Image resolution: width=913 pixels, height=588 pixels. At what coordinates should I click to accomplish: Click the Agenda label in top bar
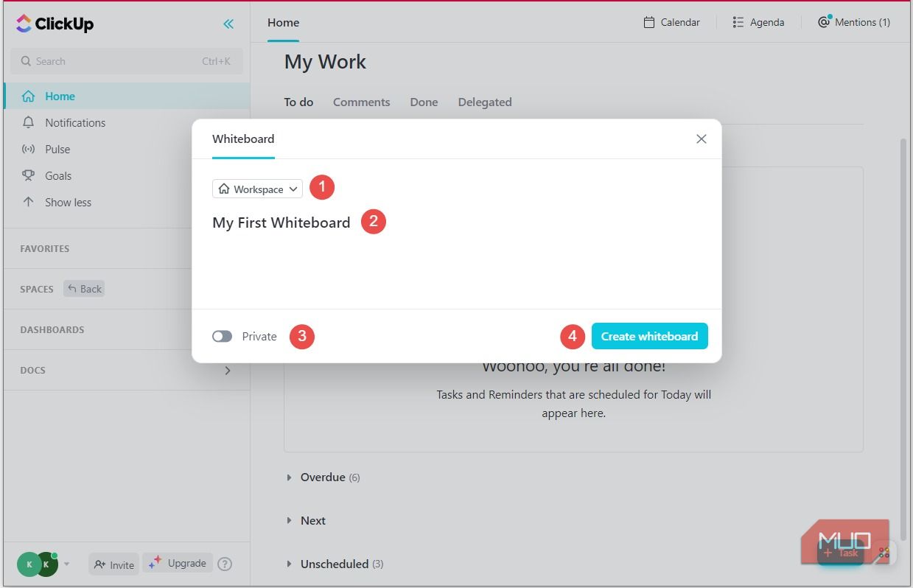pyautogui.click(x=767, y=22)
